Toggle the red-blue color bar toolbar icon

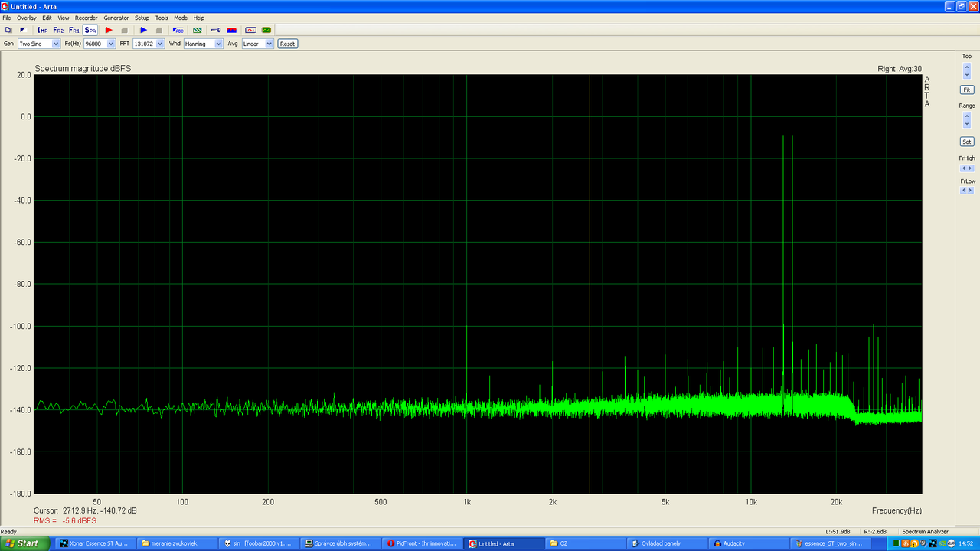point(232,30)
